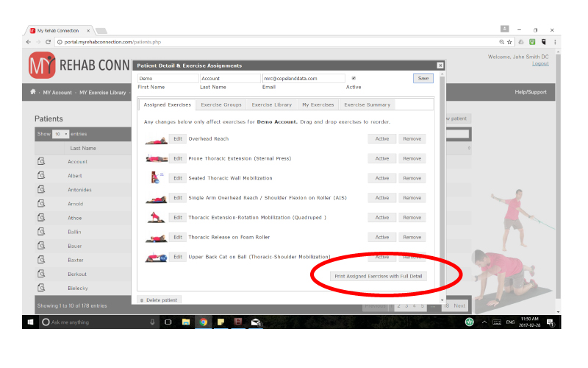This screenshot has height=368, width=588.
Task: Open the Exercise Summary tab
Action: pos(367,105)
